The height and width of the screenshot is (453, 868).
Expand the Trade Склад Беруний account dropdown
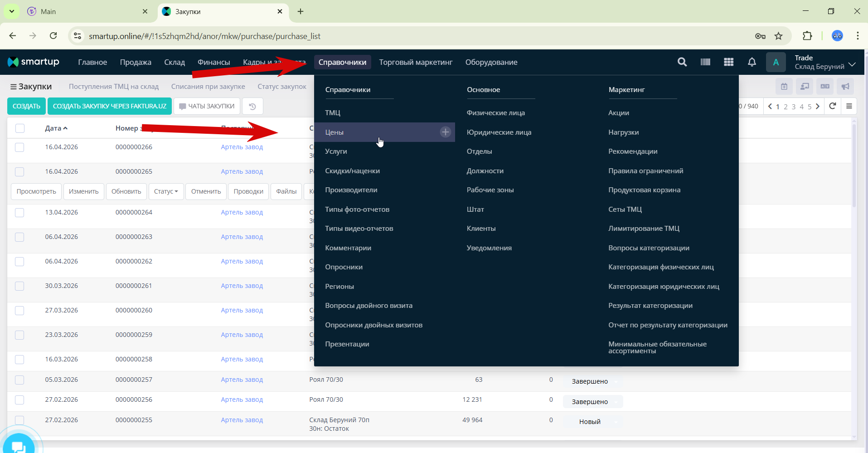(x=825, y=62)
